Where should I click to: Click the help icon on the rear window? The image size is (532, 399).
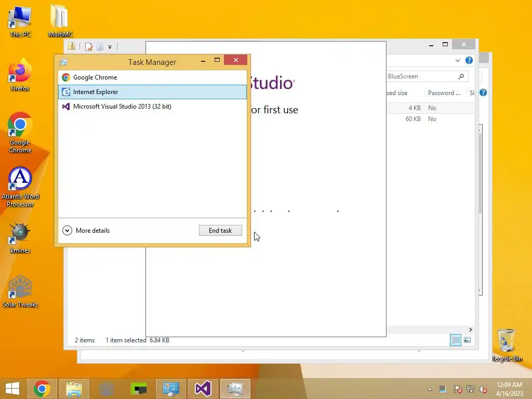pos(483,92)
